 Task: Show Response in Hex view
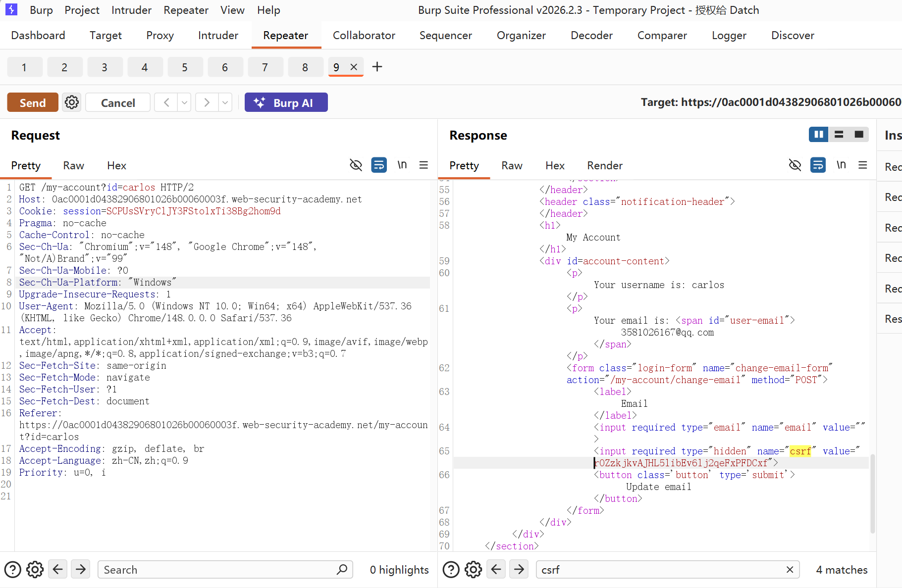(555, 165)
